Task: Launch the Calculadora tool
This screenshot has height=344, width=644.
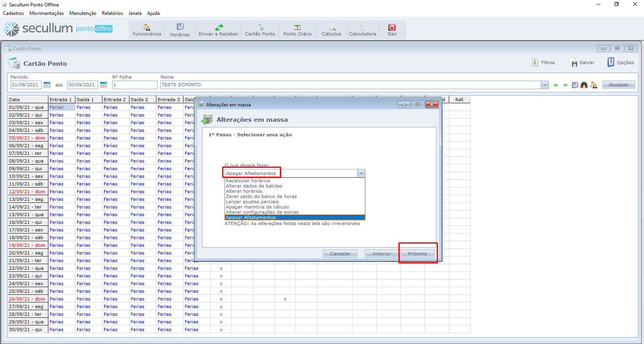Action: tap(362, 27)
